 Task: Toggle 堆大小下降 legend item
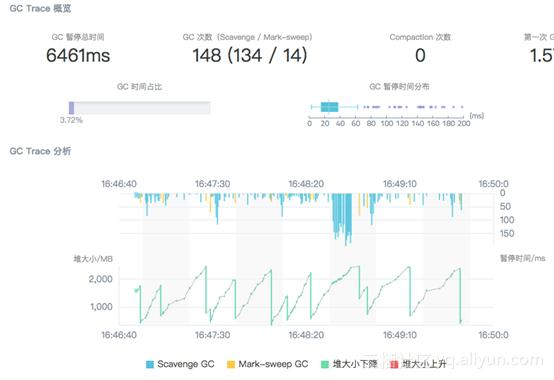click(x=349, y=364)
